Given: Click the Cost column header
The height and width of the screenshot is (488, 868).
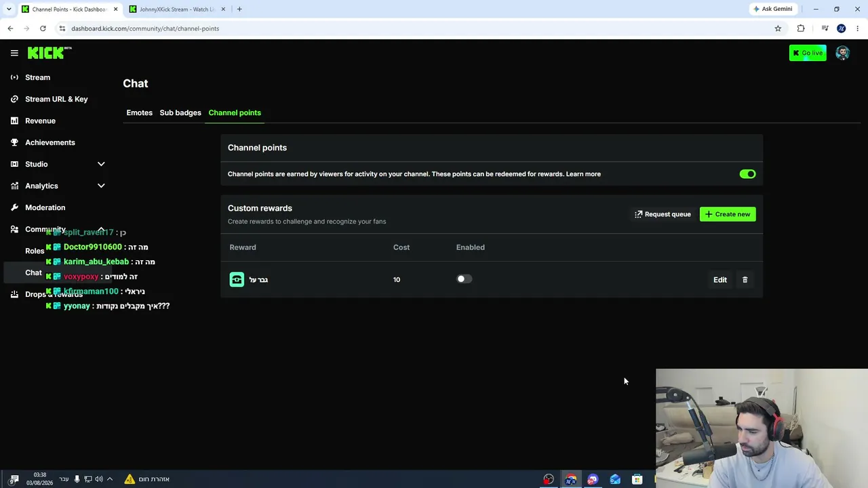Looking at the screenshot, I should point(401,247).
